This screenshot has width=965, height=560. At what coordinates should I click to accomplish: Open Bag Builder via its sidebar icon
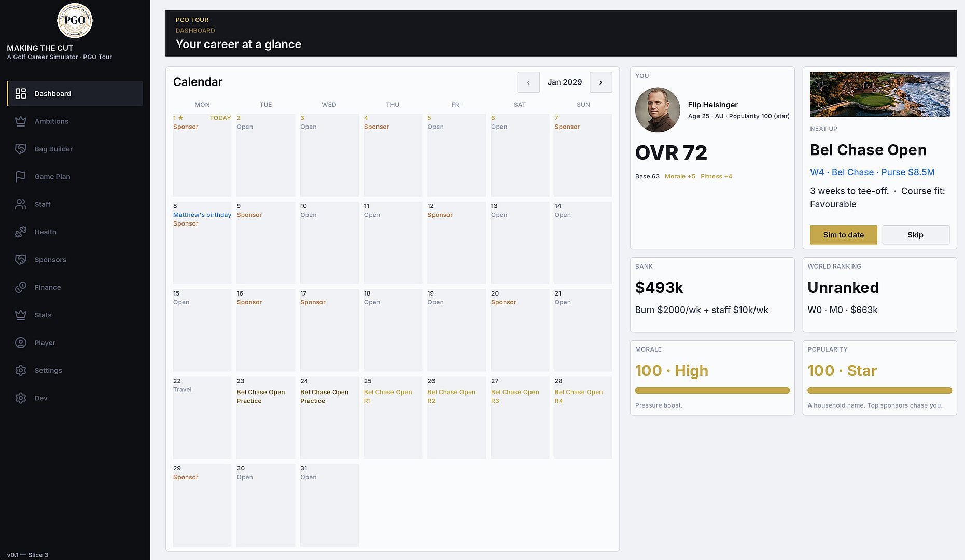pyautogui.click(x=21, y=149)
